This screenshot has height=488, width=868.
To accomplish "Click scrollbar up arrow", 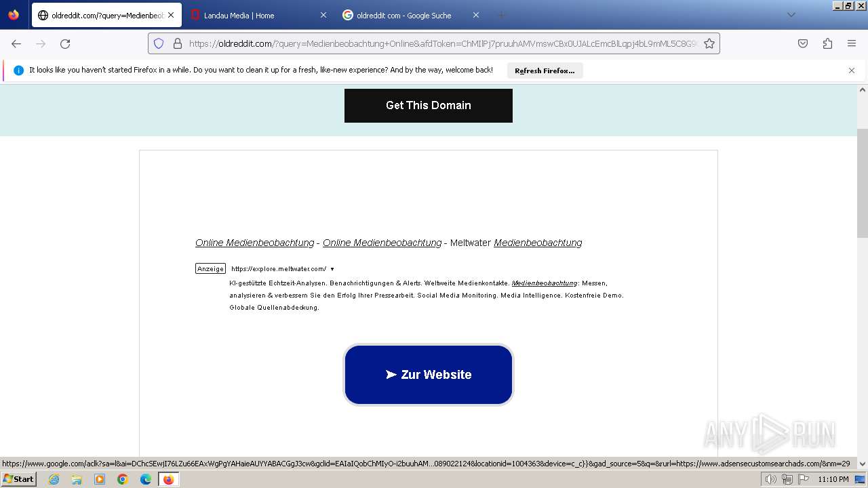I will point(863,89).
